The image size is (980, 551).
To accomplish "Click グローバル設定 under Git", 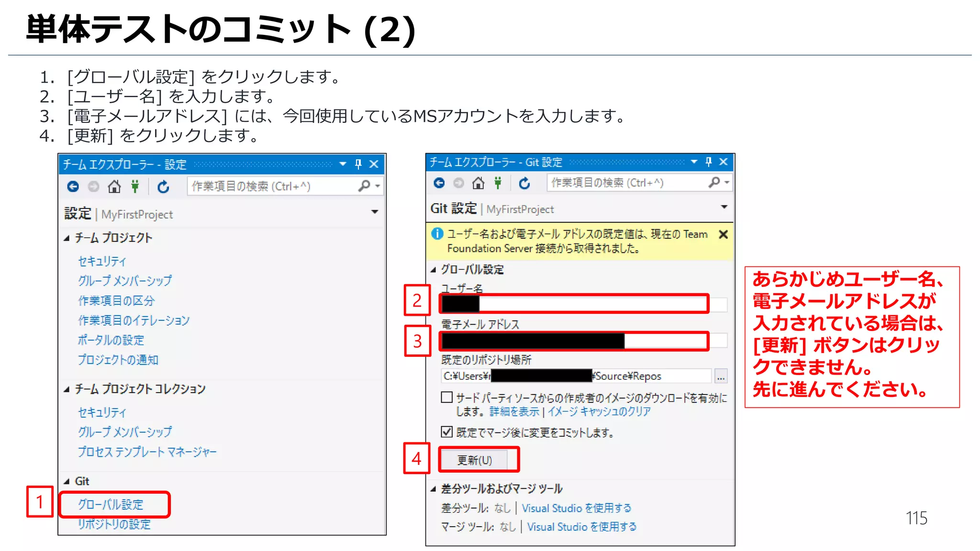I will [111, 505].
